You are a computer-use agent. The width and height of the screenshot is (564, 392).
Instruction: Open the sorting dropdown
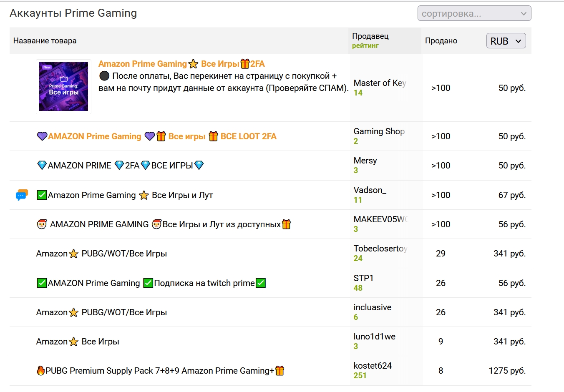[474, 13]
